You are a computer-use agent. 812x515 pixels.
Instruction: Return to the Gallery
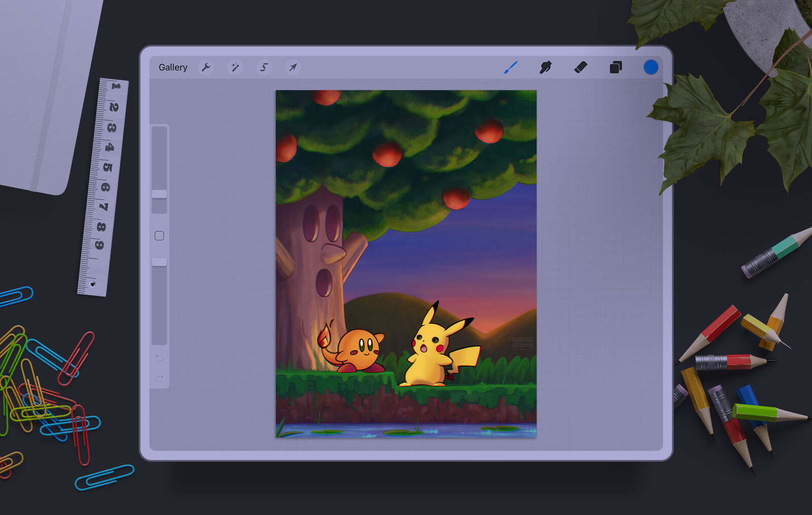pyautogui.click(x=173, y=67)
